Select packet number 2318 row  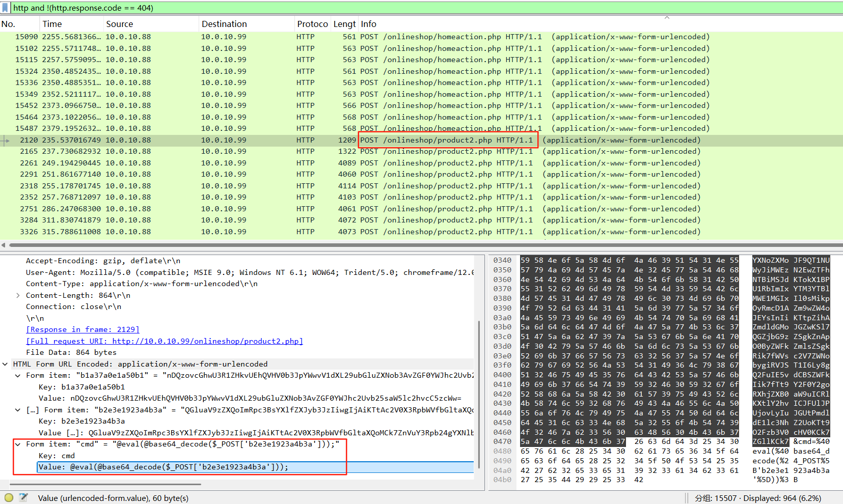pos(421,186)
